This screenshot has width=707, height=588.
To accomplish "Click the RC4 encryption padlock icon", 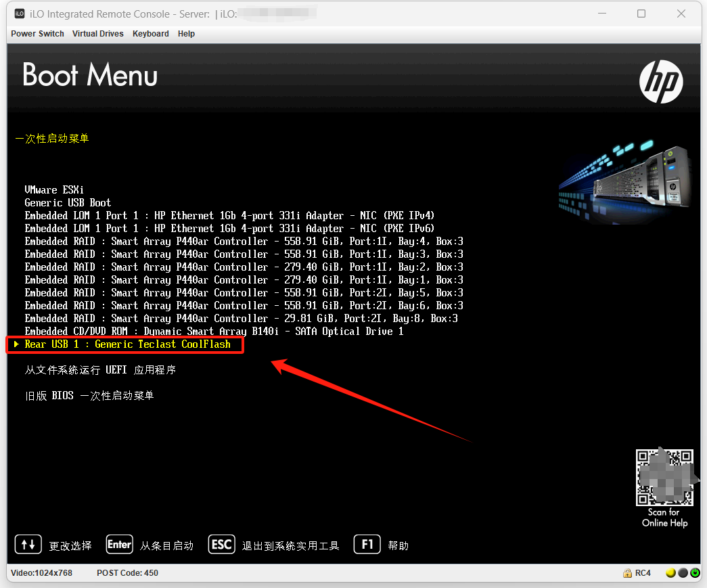I will coord(628,573).
